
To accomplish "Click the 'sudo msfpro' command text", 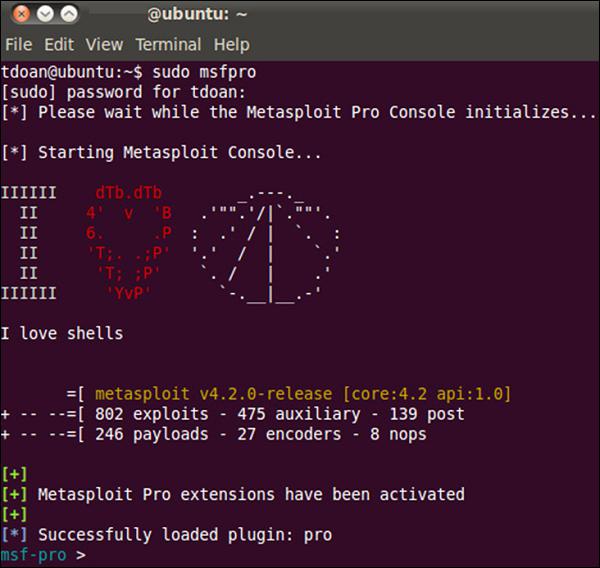I will [204, 72].
